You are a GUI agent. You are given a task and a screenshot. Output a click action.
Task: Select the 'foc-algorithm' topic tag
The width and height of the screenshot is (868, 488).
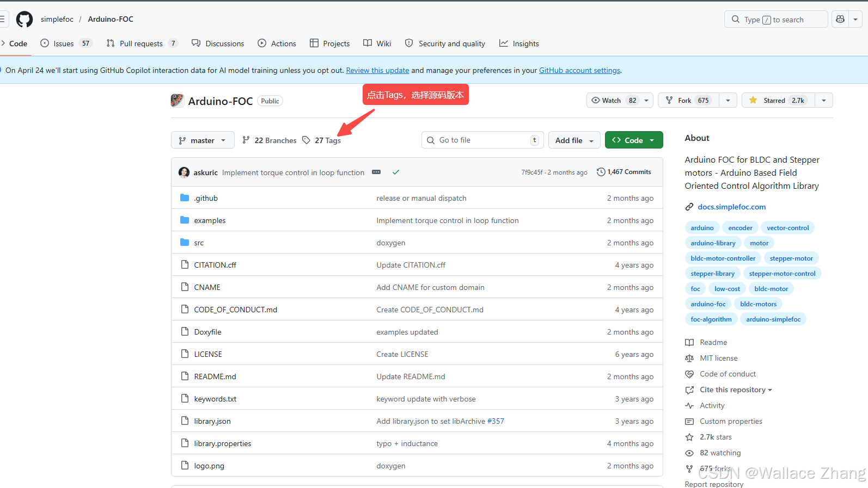(x=711, y=319)
